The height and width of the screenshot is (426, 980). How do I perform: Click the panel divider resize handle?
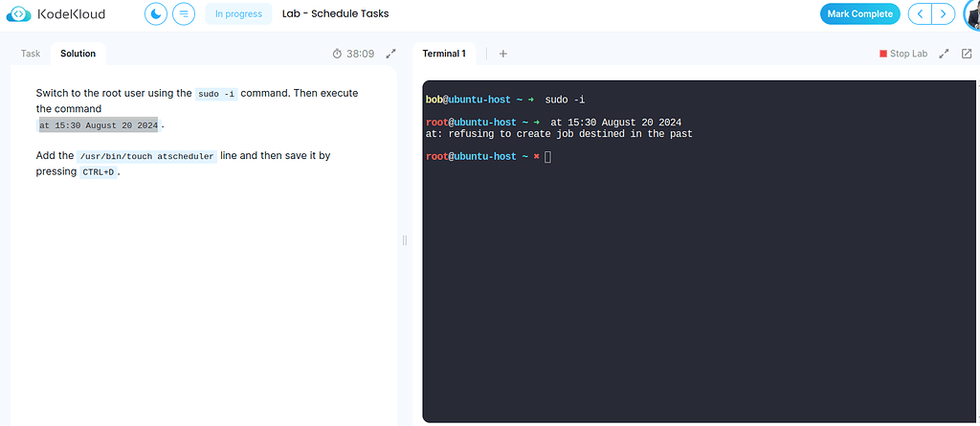(x=405, y=240)
